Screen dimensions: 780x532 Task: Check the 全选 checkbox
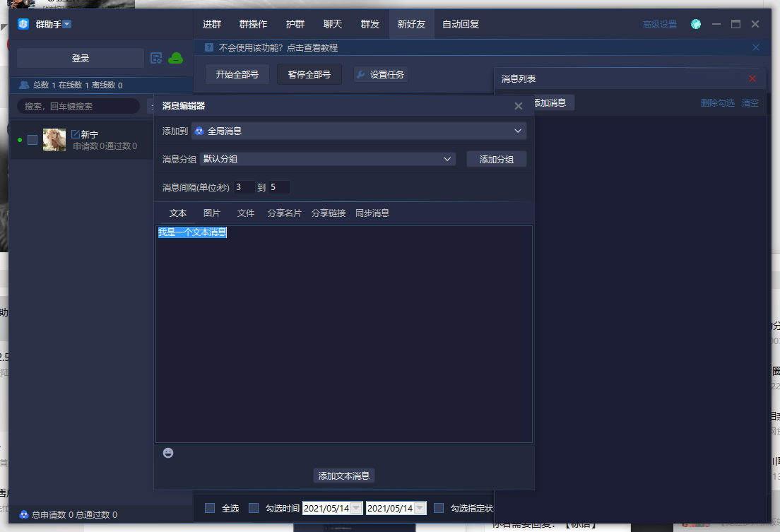pyautogui.click(x=210, y=508)
